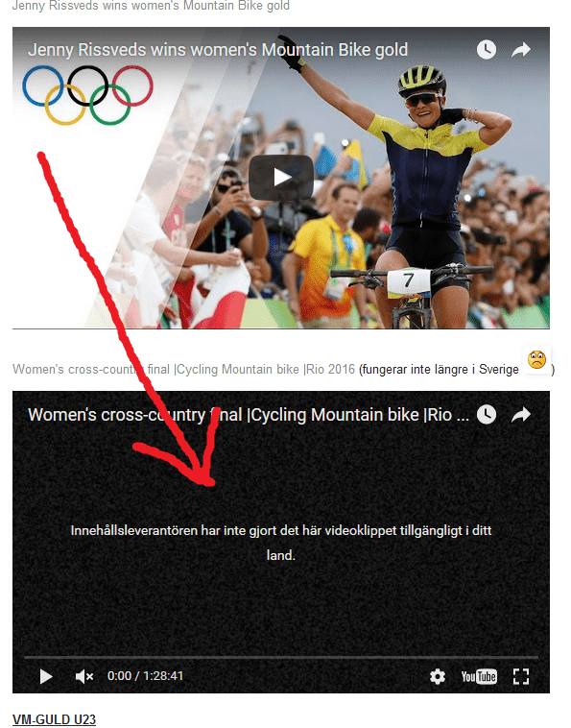
Task: Click the YouTube logo in player bar
Action: click(x=479, y=676)
